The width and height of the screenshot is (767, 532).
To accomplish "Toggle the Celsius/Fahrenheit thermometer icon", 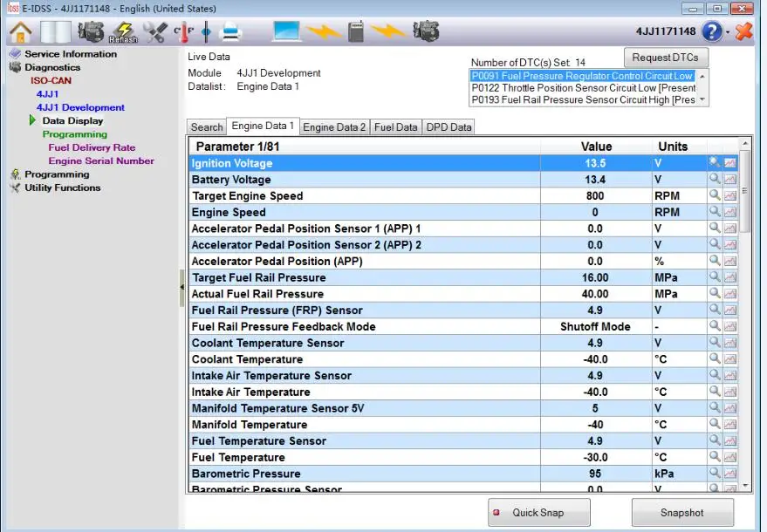I will click(184, 32).
